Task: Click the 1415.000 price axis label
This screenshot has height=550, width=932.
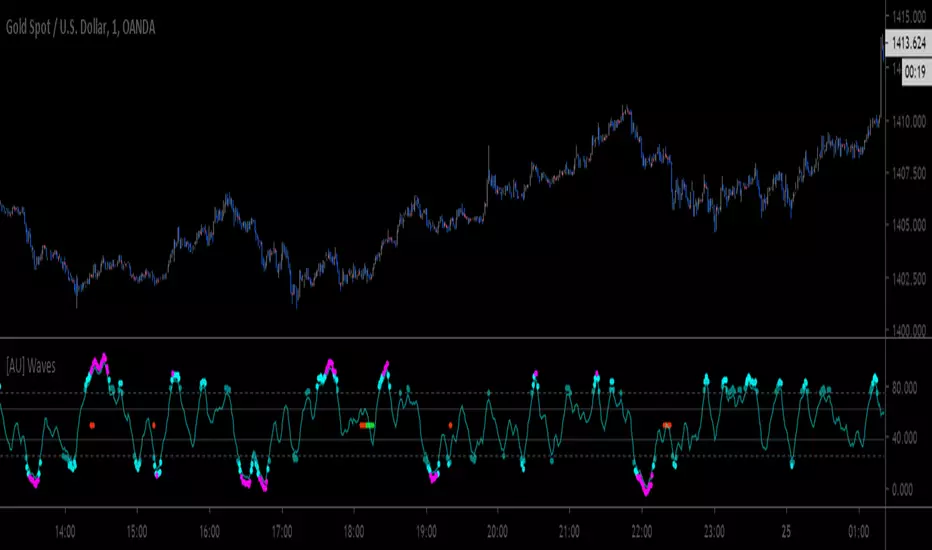Action: click(x=909, y=17)
